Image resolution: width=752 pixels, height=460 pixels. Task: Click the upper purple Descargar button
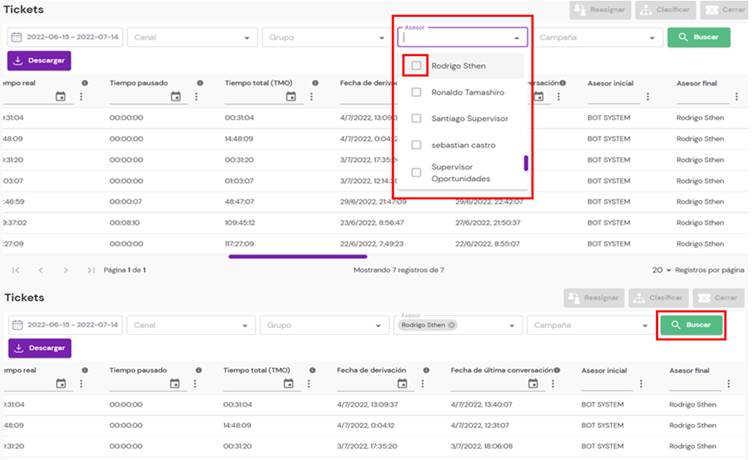(40, 61)
